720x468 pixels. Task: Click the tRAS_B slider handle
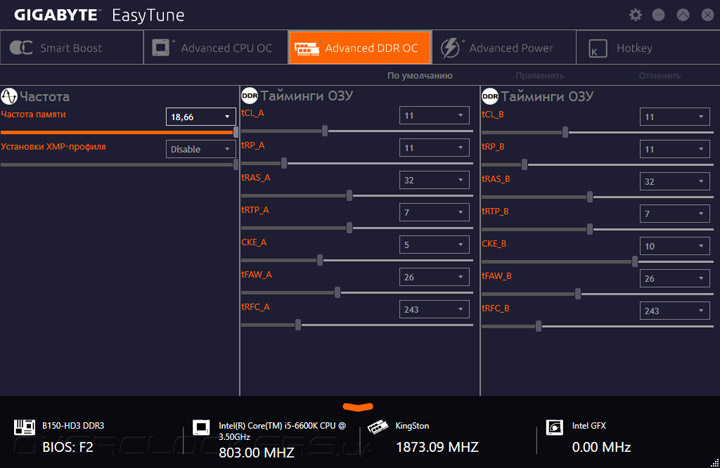[x=590, y=197]
